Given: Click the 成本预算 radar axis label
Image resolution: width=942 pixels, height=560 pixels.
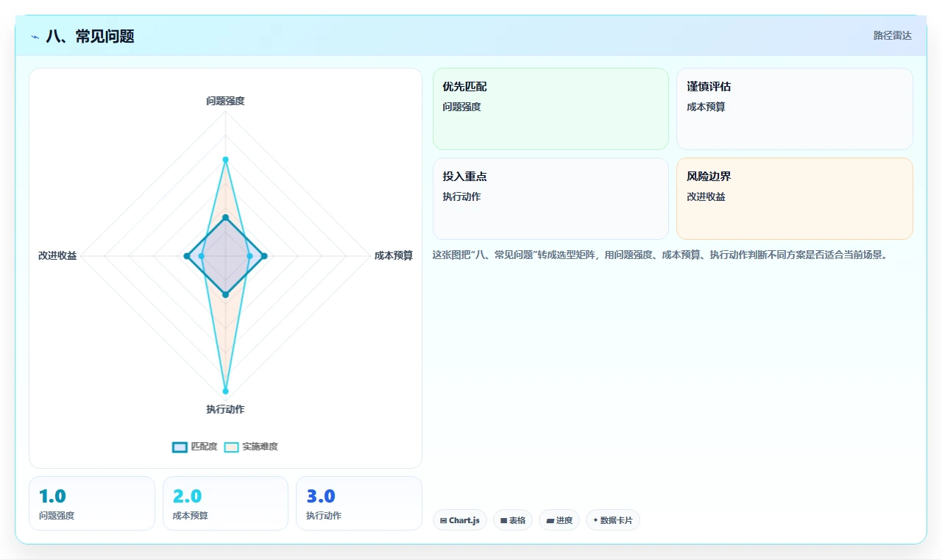Looking at the screenshot, I should pos(394,255).
